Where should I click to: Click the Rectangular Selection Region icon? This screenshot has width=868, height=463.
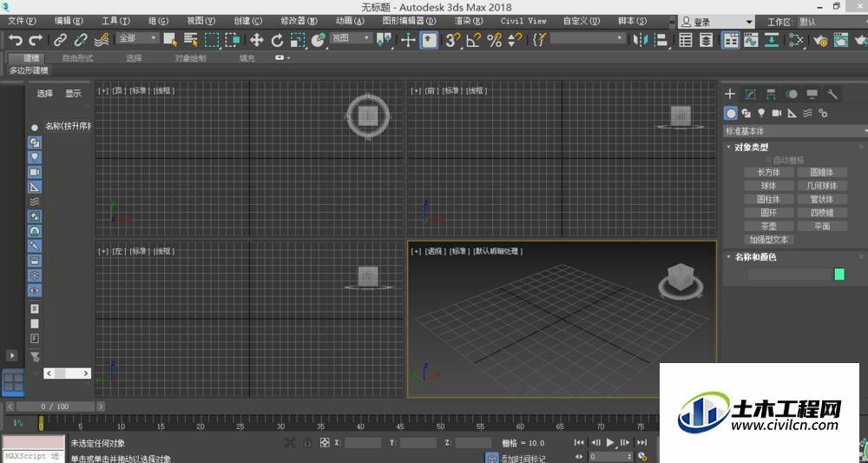coord(212,40)
